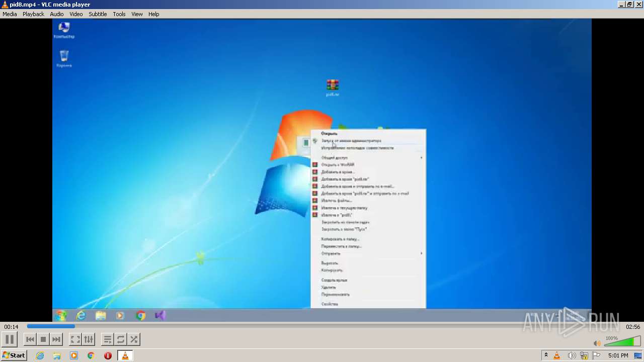Click the total duration 02:56 label

pos(632,327)
